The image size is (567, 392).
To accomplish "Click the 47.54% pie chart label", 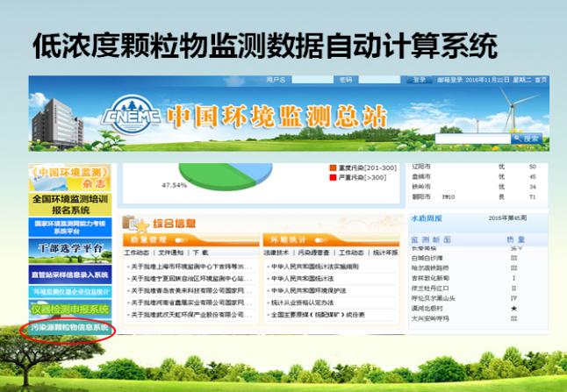I will [x=174, y=185].
